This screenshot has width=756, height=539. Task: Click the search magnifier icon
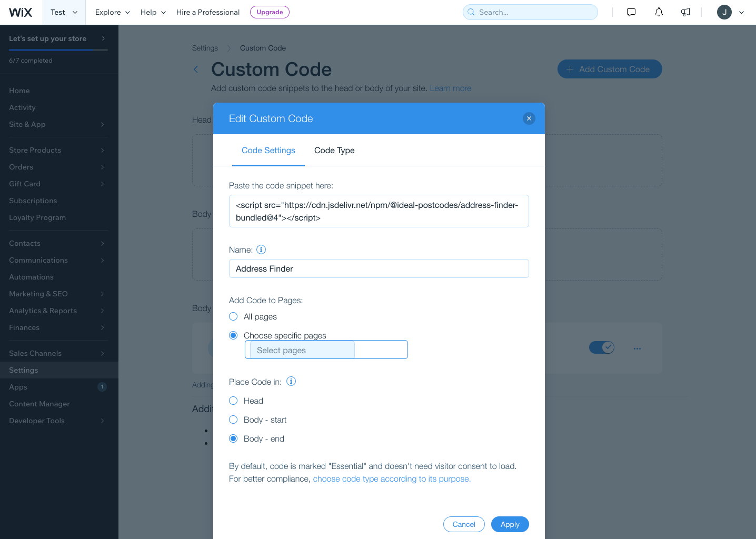click(x=471, y=12)
